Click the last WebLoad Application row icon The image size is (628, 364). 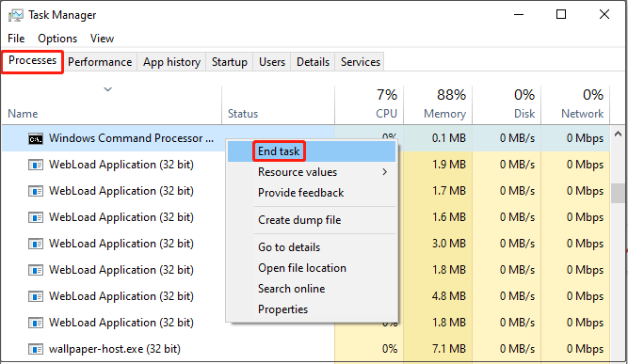(x=36, y=323)
